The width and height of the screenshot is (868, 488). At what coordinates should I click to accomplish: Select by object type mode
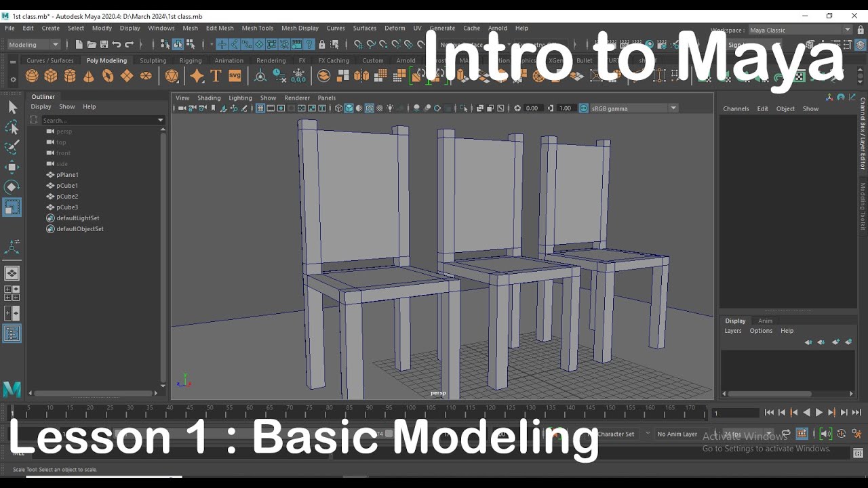coord(178,45)
